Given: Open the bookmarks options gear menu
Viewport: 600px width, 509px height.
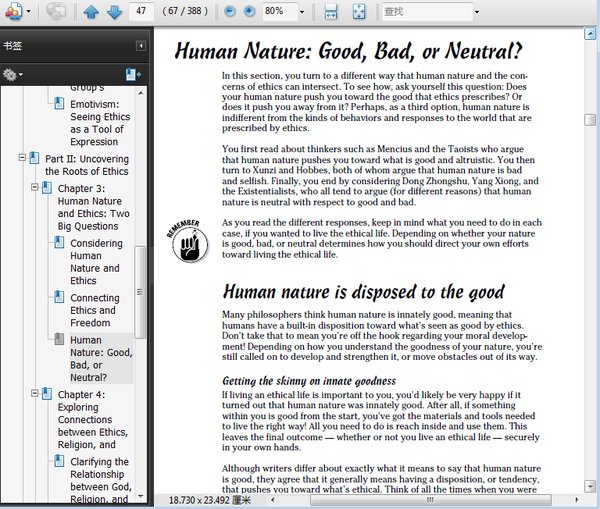Looking at the screenshot, I should coord(13,75).
